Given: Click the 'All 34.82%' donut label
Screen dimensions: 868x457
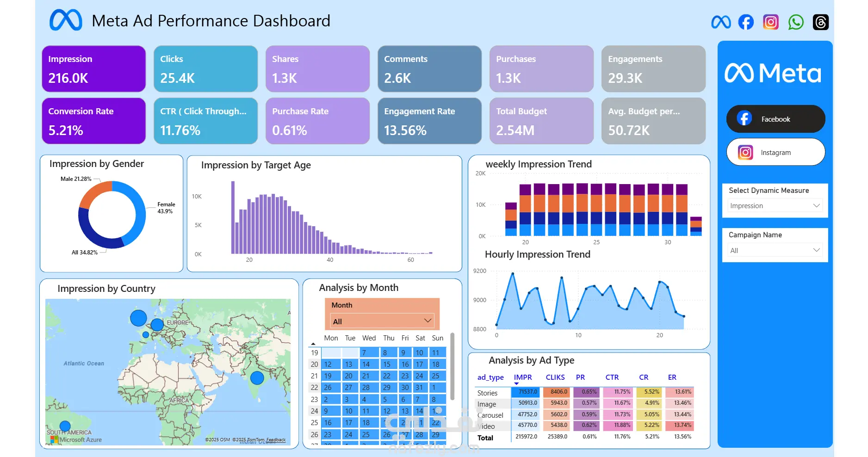Looking at the screenshot, I should [x=85, y=253].
